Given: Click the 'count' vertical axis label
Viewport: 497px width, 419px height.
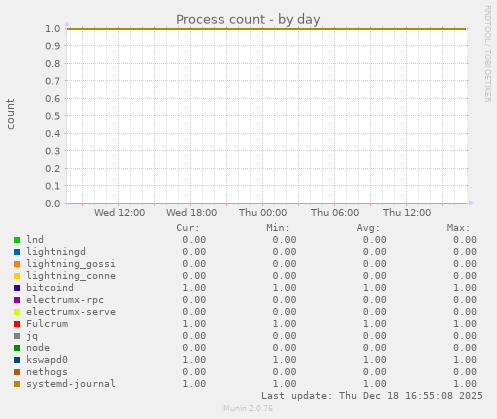Looking at the screenshot, I should pyautogui.click(x=10, y=114).
